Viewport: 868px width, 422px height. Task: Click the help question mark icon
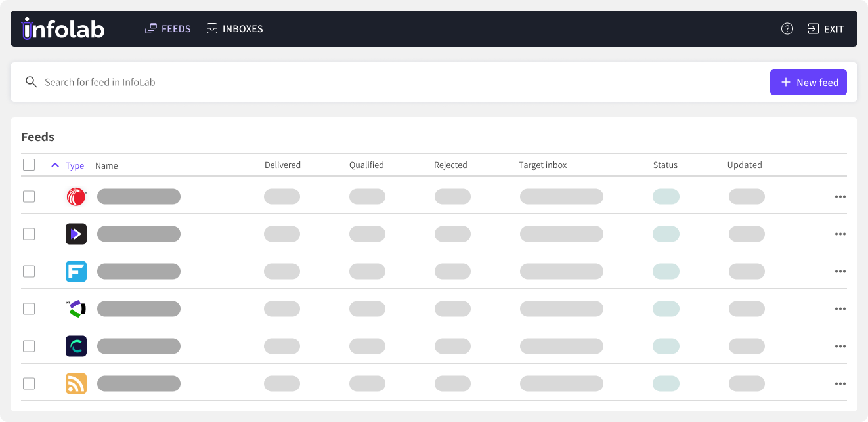pos(787,29)
